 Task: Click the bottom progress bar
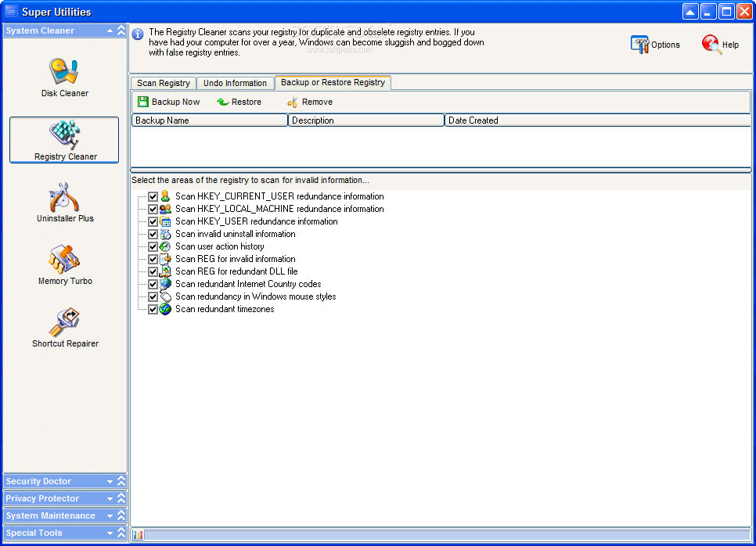click(448, 535)
